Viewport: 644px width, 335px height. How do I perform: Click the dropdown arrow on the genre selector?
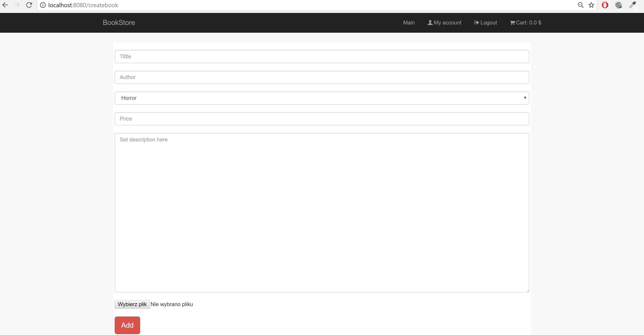525,98
